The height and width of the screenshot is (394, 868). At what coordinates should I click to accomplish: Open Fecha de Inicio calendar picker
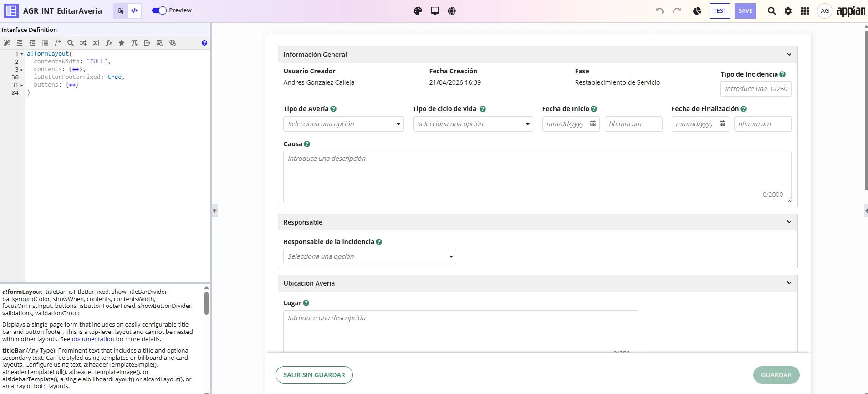point(593,124)
